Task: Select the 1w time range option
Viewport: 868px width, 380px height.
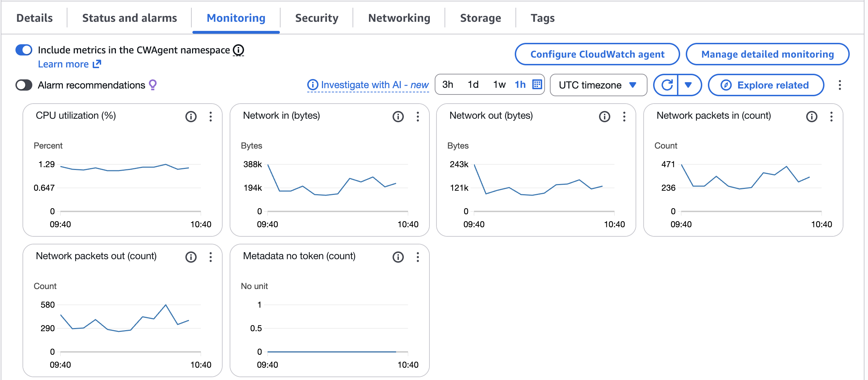Action: pos(499,85)
